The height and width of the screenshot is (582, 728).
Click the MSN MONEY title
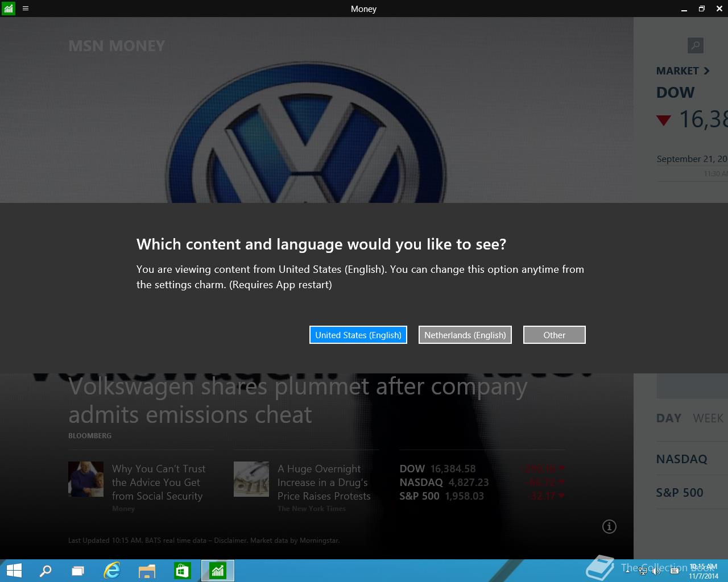[x=117, y=45]
